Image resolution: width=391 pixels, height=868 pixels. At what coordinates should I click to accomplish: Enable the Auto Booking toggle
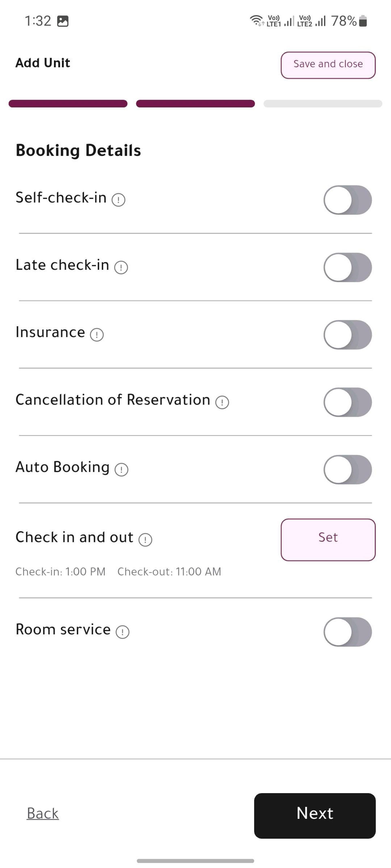click(x=347, y=469)
